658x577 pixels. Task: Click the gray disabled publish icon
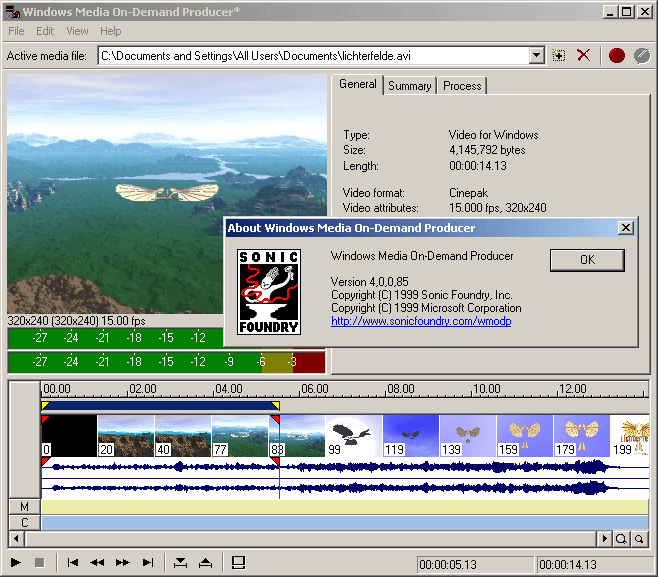(642, 55)
